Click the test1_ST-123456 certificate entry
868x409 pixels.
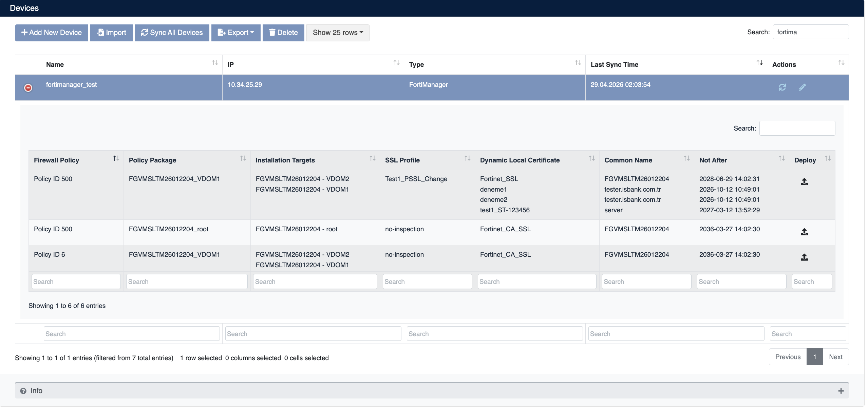click(x=505, y=210)
